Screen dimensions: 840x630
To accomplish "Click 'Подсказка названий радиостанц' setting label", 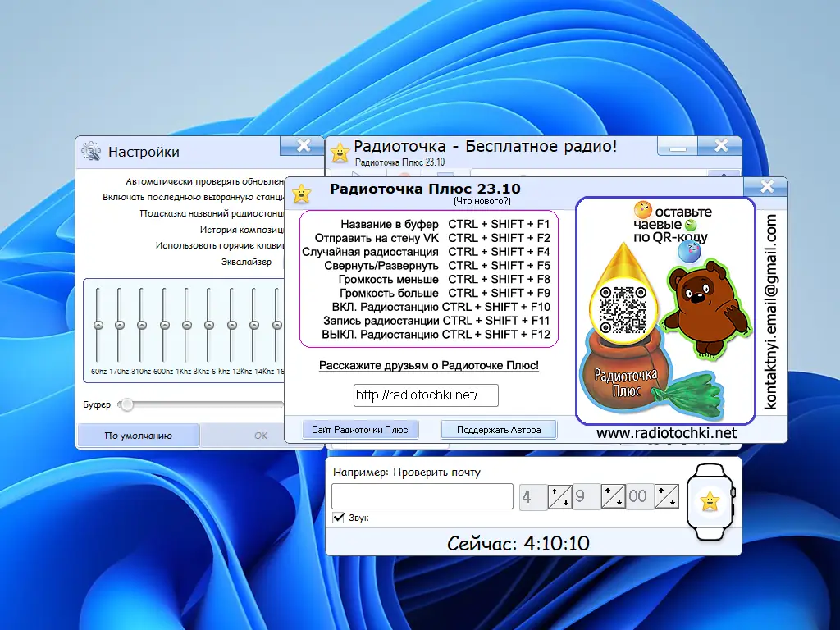I will (x=212, y=213).
